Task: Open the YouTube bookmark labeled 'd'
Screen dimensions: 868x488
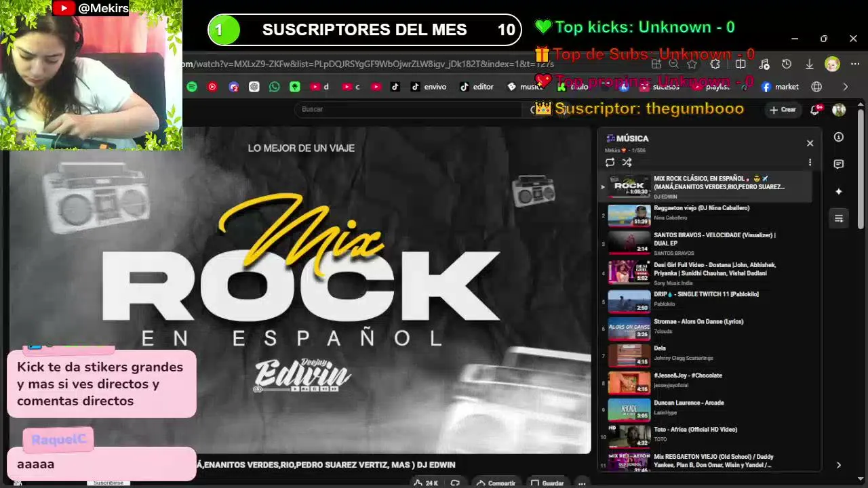Action: [x=319, y=87]
